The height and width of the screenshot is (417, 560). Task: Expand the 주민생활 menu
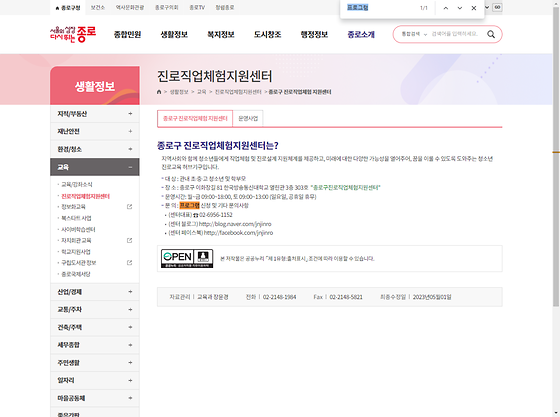tap(95, 362)
